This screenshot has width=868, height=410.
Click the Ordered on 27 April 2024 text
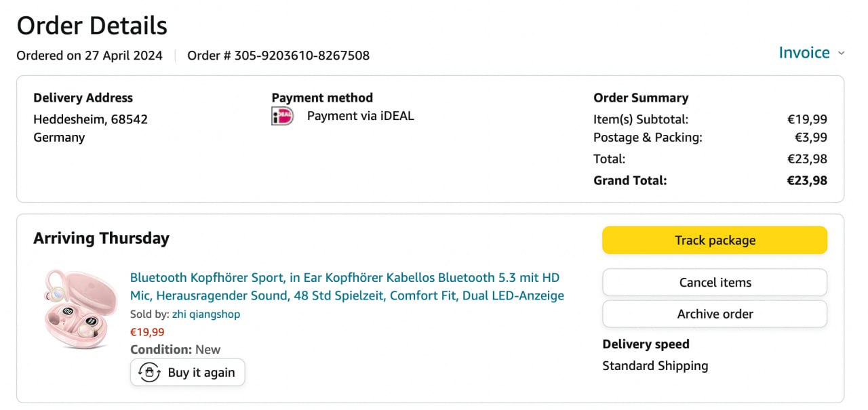coord(90,56)
